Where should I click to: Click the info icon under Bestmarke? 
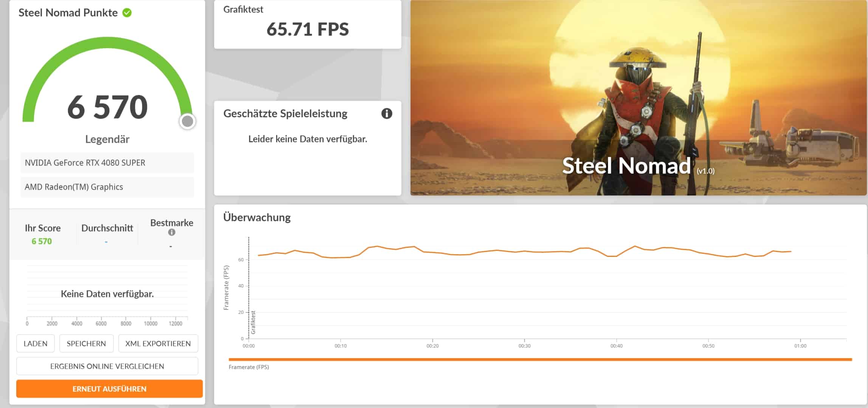[x=172, y=232]
